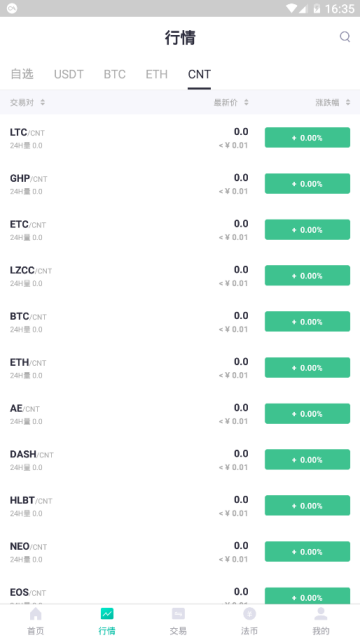Select the BTC market tab
Screen dimensions: 360x640
tap(115, 74)
